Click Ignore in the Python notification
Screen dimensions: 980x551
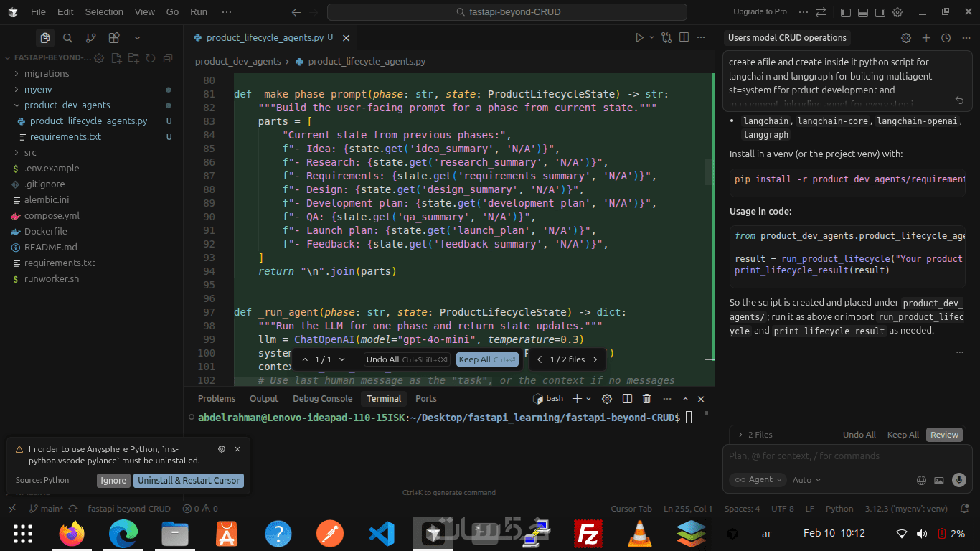pos(113,481)
